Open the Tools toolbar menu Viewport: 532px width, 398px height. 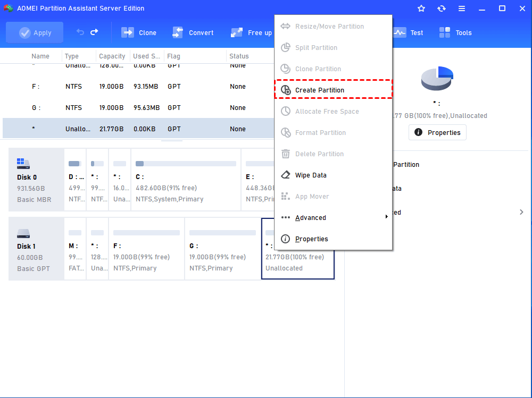(x=455, y=32)
